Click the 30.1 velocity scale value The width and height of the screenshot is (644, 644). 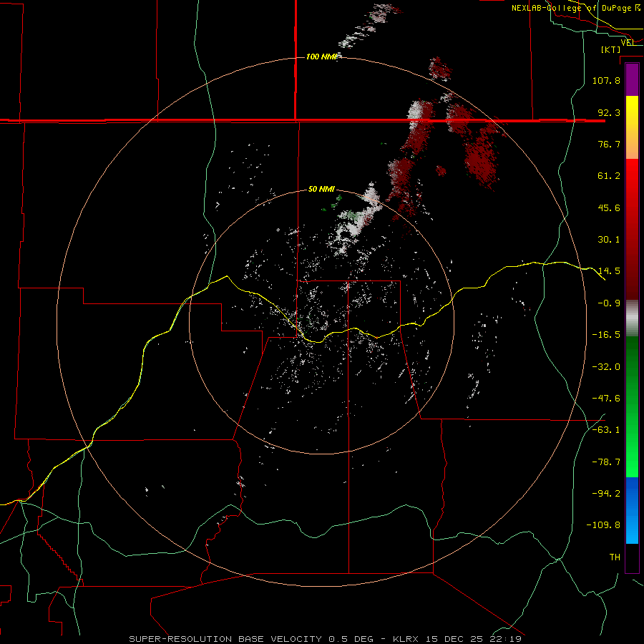[x=609, y=240]
